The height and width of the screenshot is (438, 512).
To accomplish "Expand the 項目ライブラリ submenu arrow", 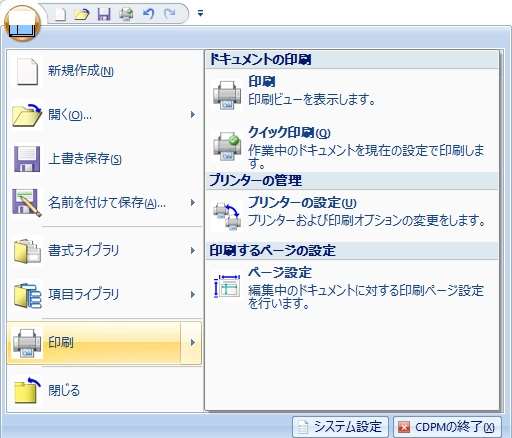I will point(192,295).
